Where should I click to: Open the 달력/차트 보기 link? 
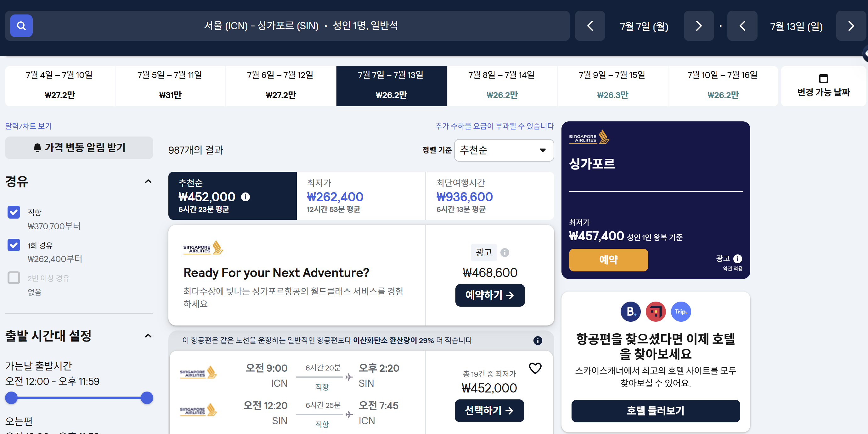pos(28,125)
